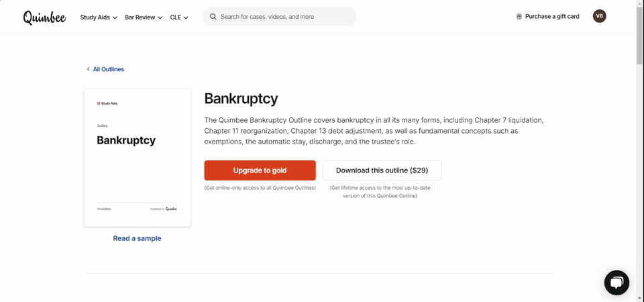Click the Quimbee logo
The height and width of the screenshot is (302, 644).
tap(44, 17)
